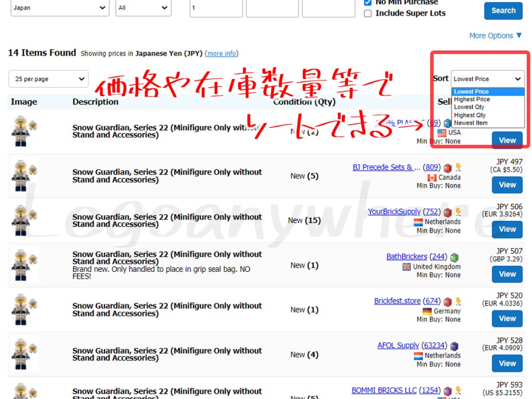This screenshot has width=532, height=399.
Task: Uncheck the No Min Purchase checkbox
Action: point(367,3)
